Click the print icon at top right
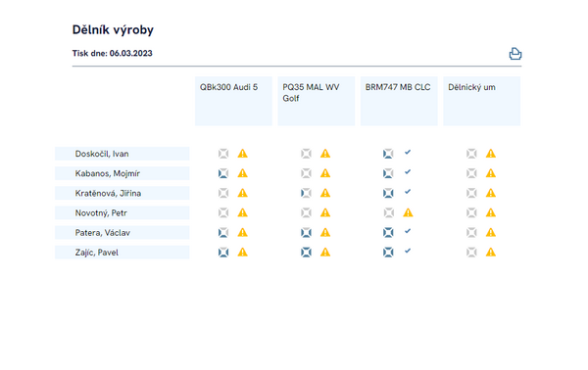 point(514,54)
